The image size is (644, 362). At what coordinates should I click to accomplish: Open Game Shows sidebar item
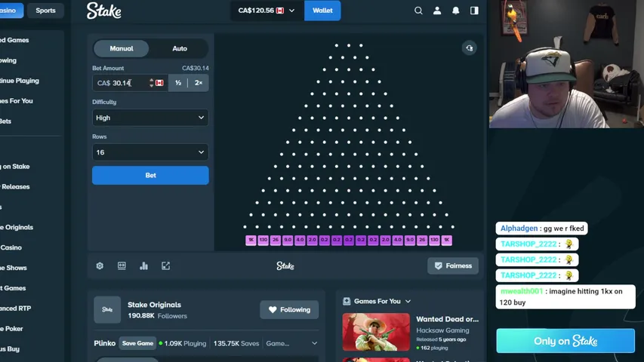[14, 268]
